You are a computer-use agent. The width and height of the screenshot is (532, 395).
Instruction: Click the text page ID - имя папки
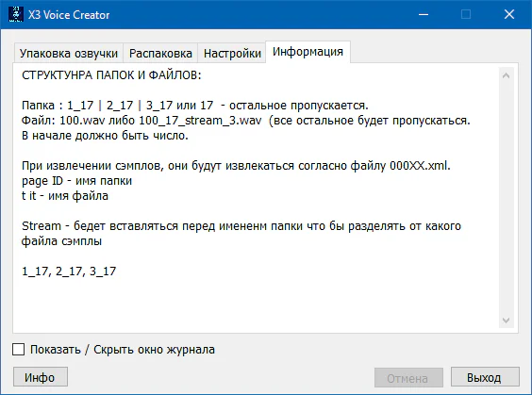pyautogui.click(x=76, y=181)
